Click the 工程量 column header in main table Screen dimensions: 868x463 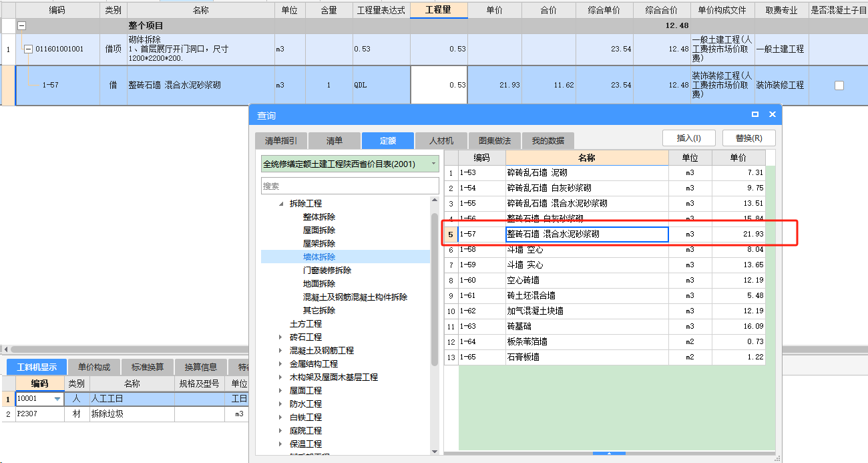439,10
